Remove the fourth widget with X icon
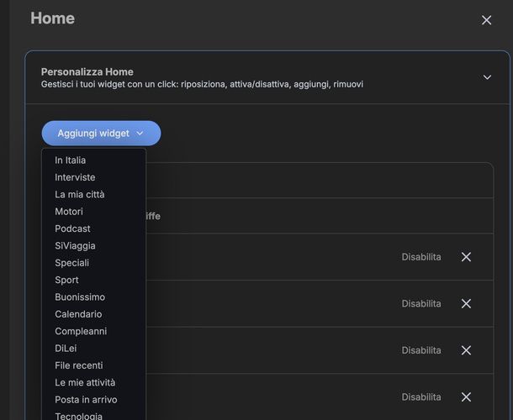 466,397
